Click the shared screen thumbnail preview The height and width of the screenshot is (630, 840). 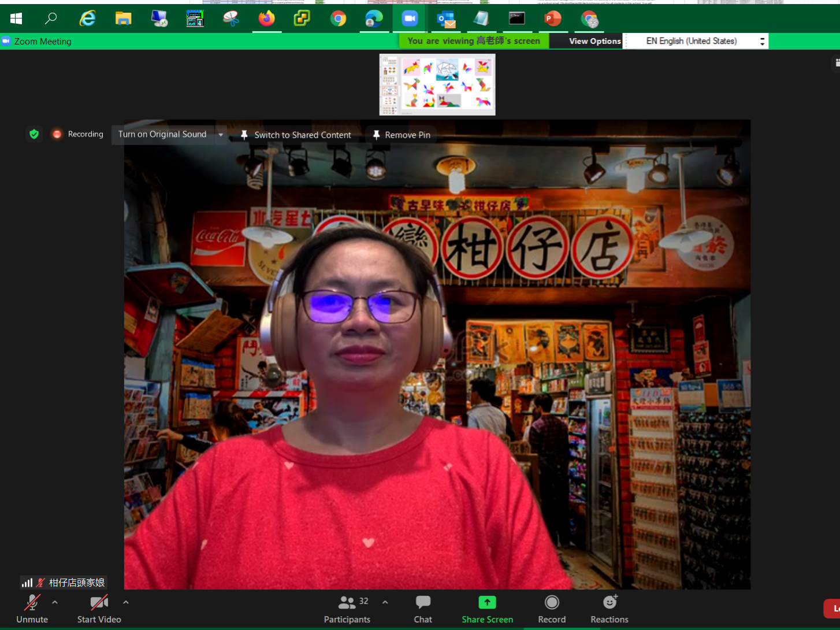pos(437,85)
